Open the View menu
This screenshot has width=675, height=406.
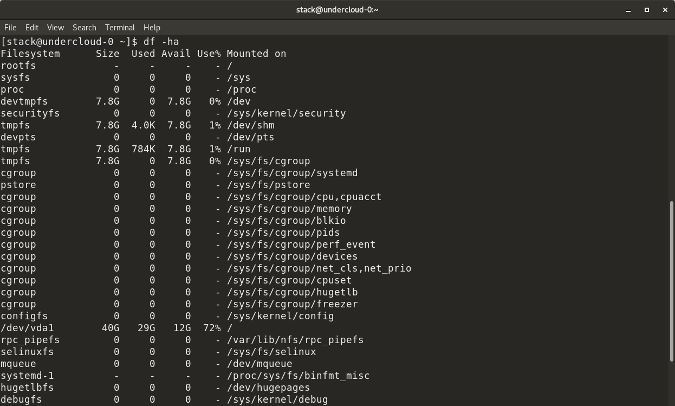click(x=57, y=27)
